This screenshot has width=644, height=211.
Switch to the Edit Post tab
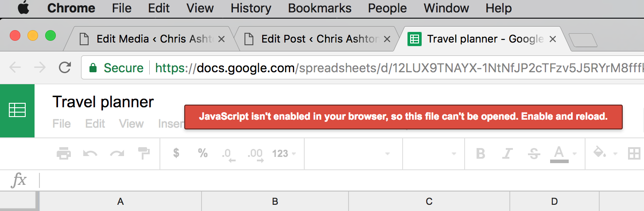coord(318,39)
